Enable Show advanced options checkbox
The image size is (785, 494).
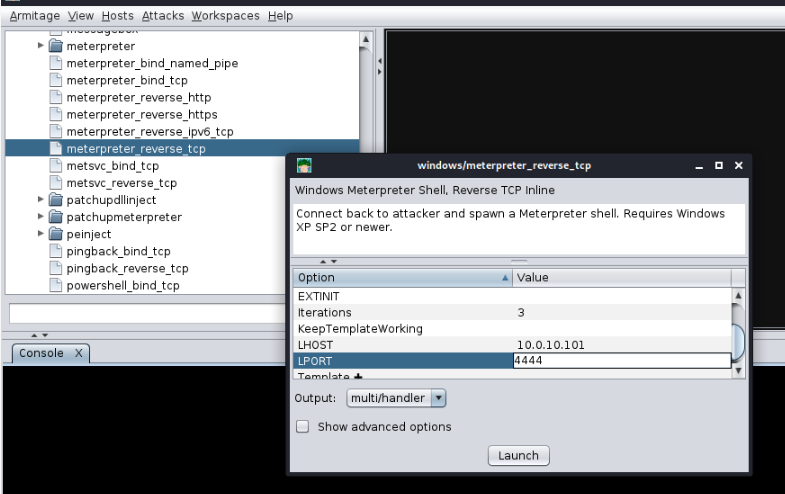303,427
